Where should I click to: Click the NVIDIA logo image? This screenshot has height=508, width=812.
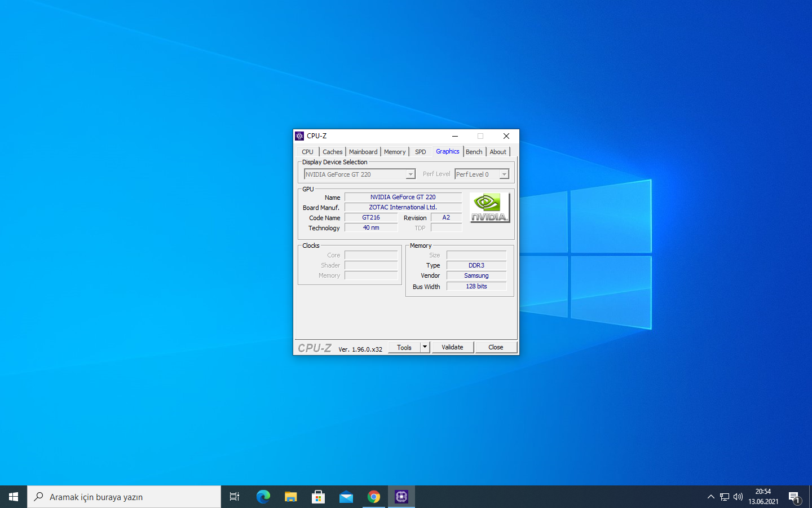point(489,207)
